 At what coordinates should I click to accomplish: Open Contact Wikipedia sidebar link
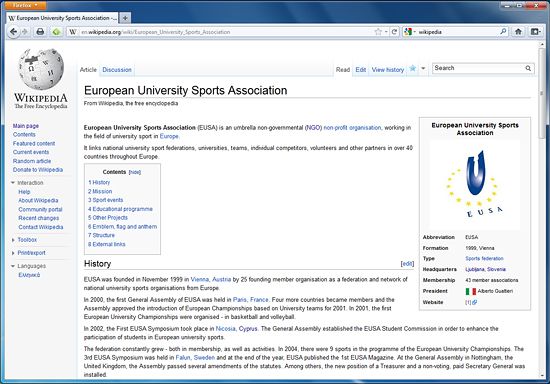tap(41, 227)
